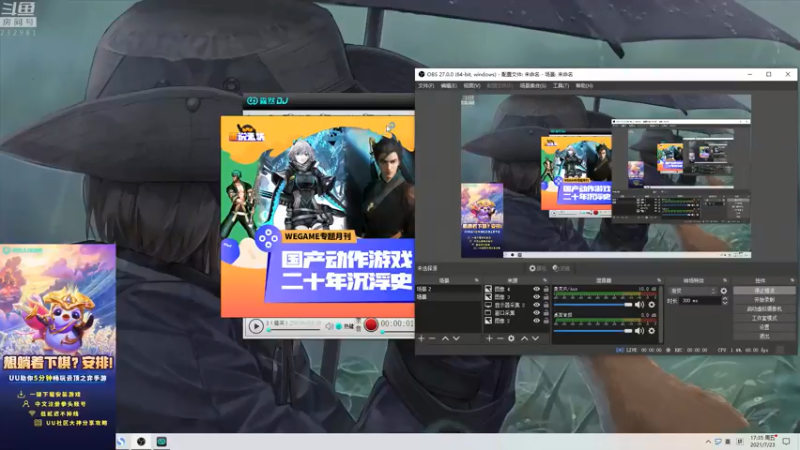
Task: Toggle the lock for source 显示器采集 2
Action: point(546,305)
